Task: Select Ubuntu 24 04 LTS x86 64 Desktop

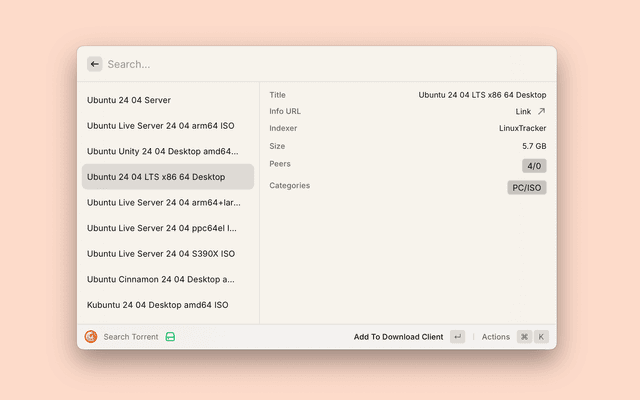Action: (167, 177)
